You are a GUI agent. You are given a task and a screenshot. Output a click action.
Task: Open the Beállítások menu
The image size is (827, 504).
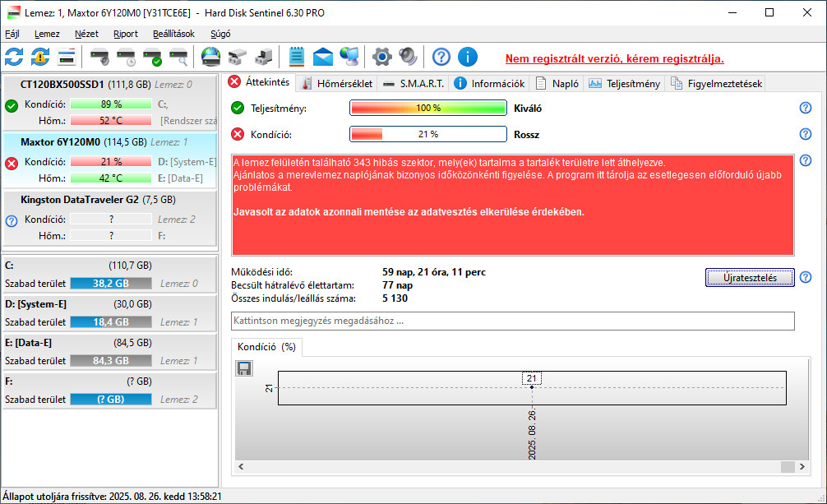(173, 34)
